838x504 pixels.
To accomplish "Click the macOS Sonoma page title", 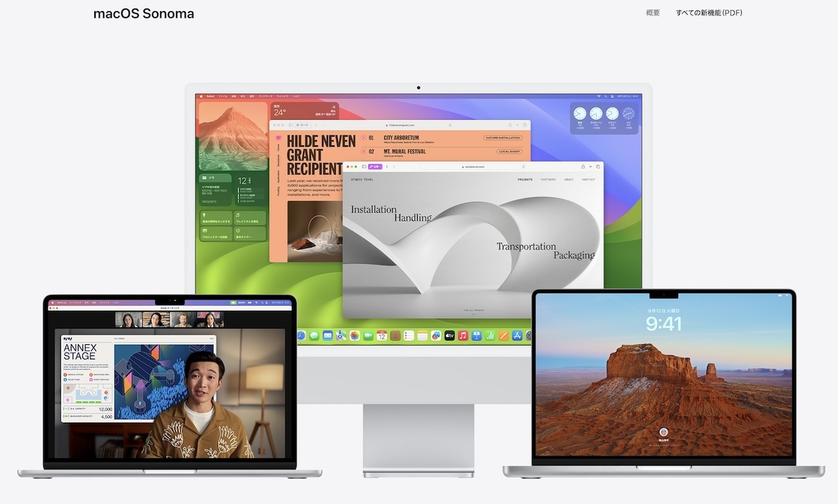I will point(144,13).
